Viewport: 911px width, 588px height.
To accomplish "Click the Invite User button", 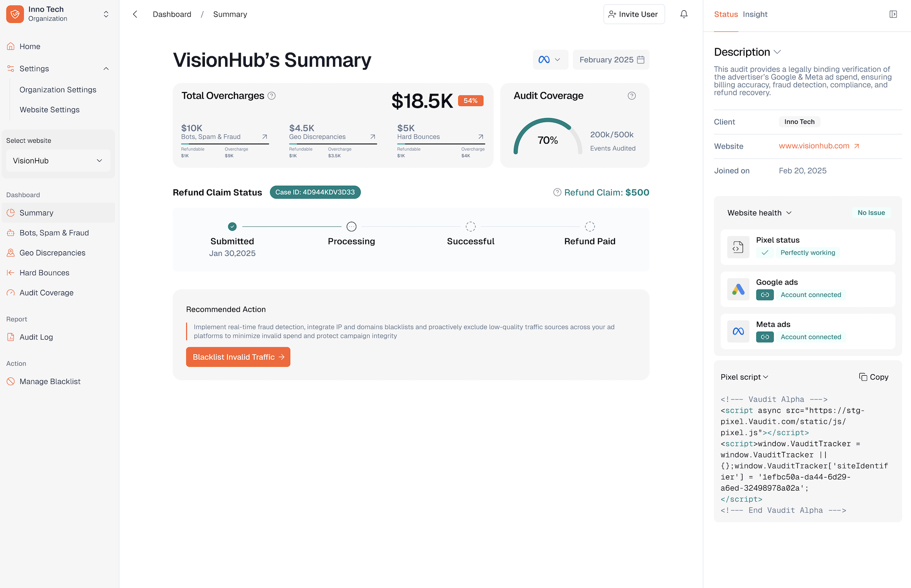I will pos(634,14).
